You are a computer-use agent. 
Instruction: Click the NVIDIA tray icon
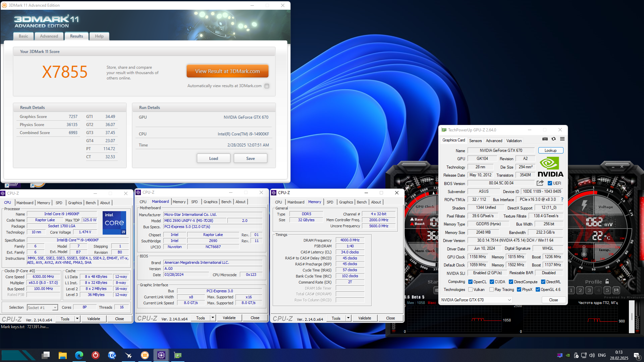568,355
